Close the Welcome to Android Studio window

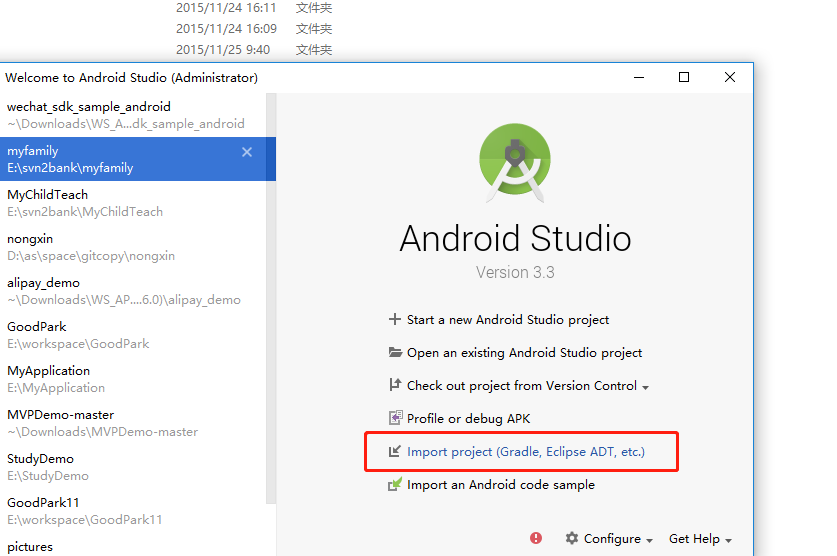pos(730,77)
